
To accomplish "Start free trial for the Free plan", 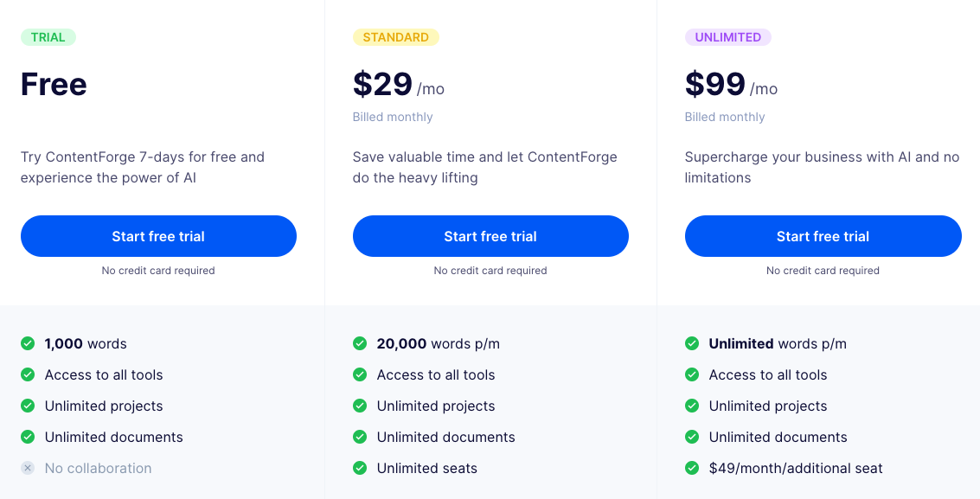I will coord(158,236).
